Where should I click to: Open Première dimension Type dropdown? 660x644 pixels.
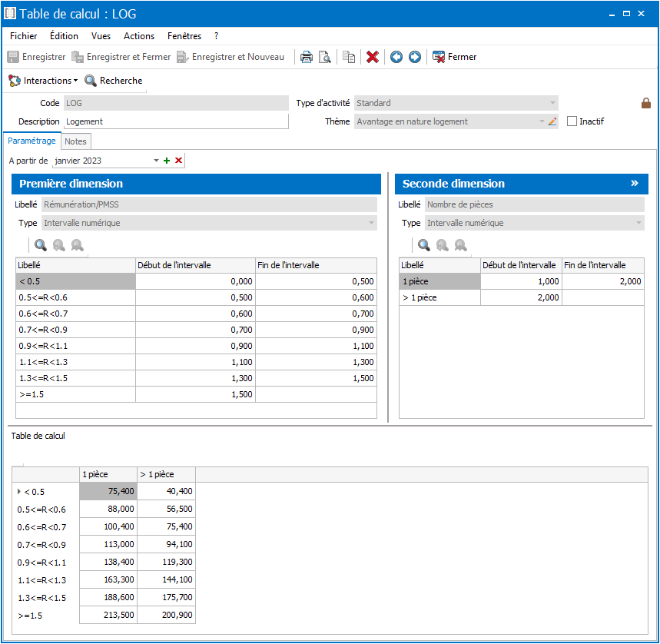pos(371,223)
